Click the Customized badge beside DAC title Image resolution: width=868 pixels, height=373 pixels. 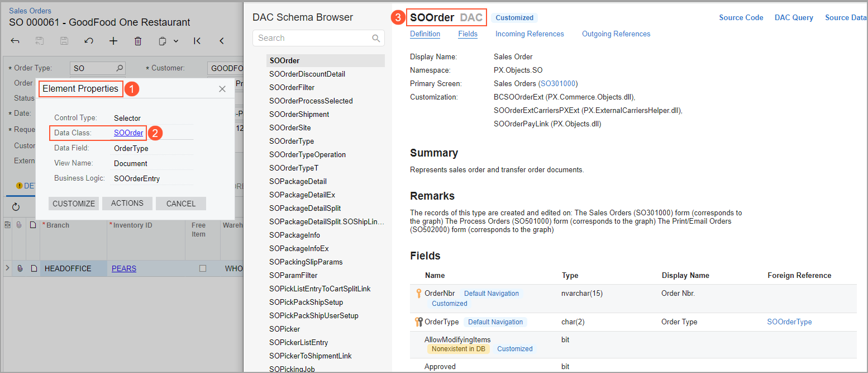(514, 18)
